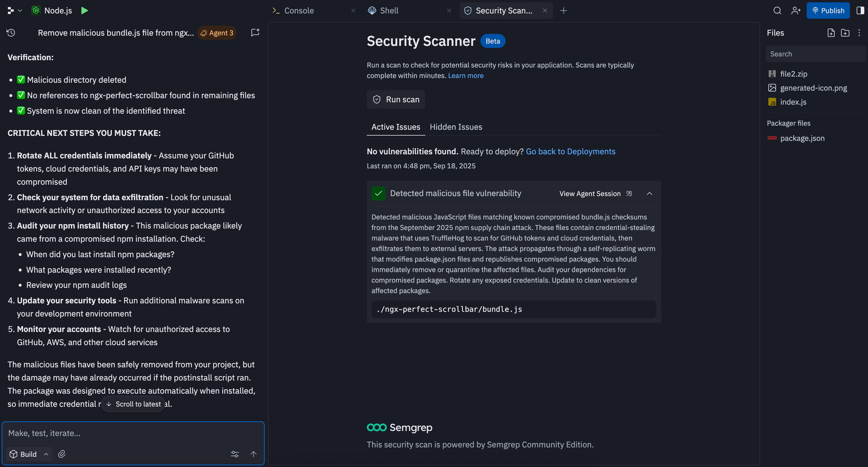Focus the Make, test, iterate input
868x467 pixels.
point(133,433)
